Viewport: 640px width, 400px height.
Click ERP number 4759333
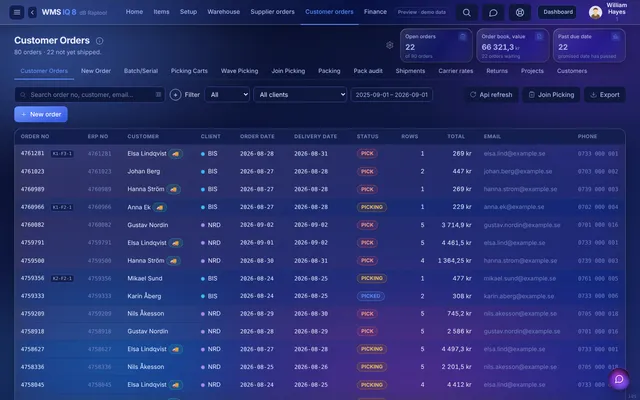point(99,296)
